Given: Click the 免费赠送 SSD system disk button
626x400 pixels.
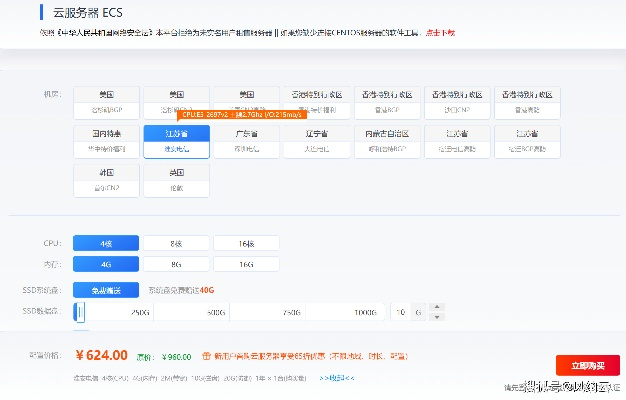Looking at the screenshot, I should (x=106, y=290).
